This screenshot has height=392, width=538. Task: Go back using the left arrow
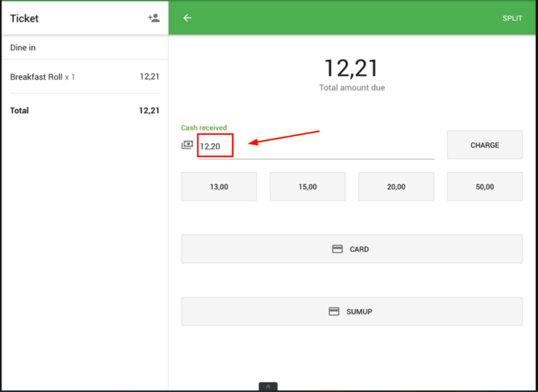(x=188, y=18)
